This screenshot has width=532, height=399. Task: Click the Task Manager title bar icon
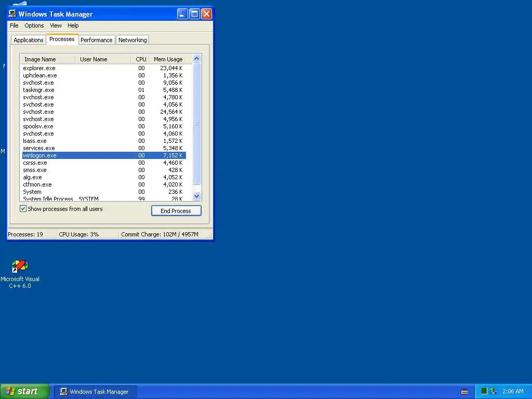[12, 14]
